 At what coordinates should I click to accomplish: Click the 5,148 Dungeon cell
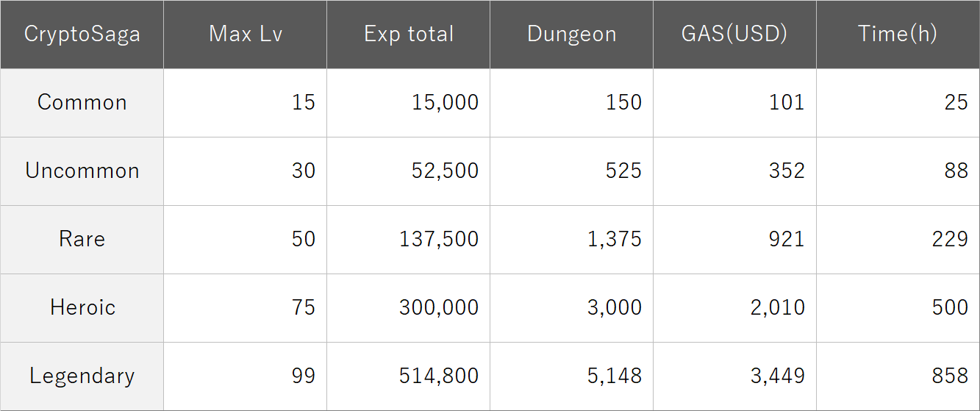pyautogui.click(x=571, y=376)
